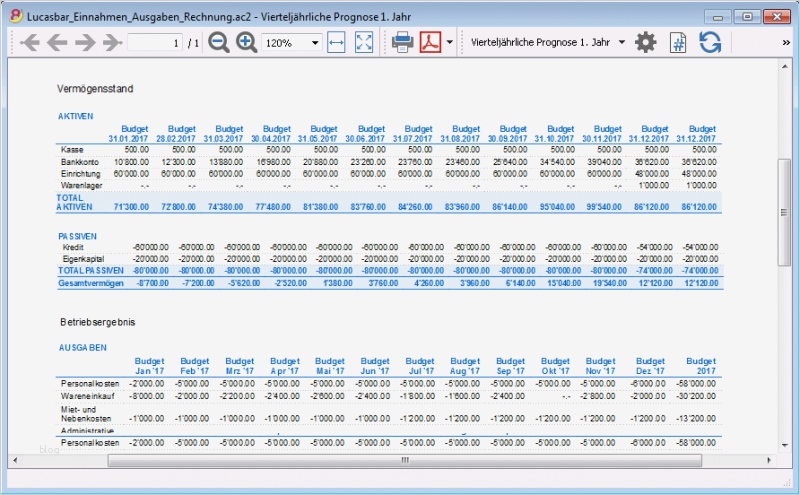Click Budget 2017 total column header

click(x=701, y=366)
